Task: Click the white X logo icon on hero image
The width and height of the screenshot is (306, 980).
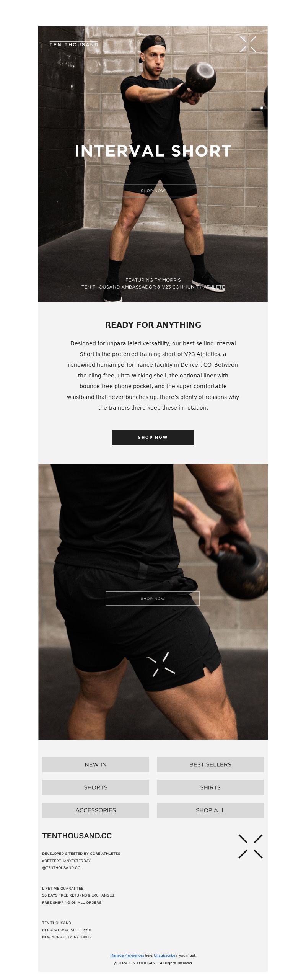Action: (x=248, y=44)
